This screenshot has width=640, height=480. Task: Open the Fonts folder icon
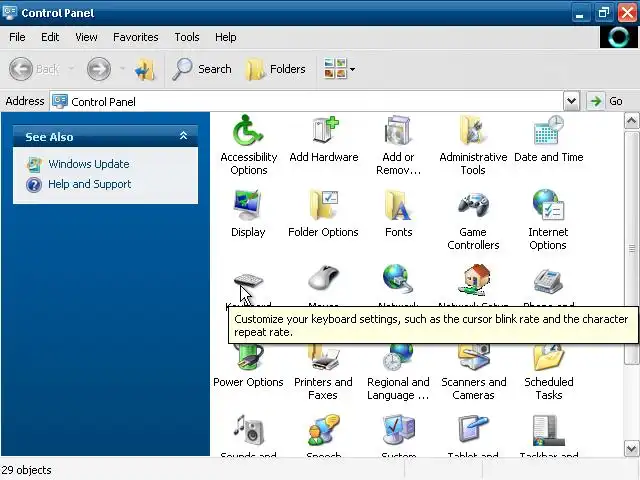point(398,205)
